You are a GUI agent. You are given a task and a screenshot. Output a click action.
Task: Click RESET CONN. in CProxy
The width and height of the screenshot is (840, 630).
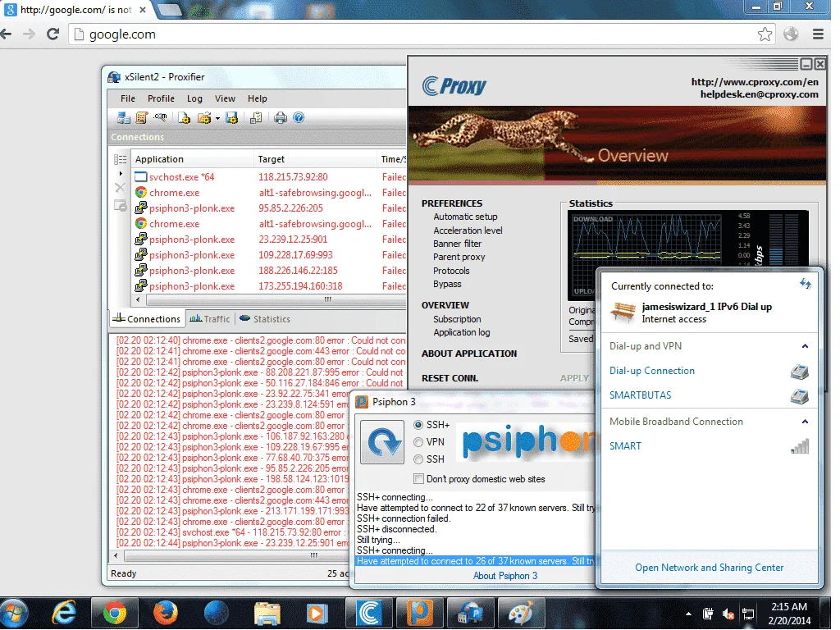[450, 378]
